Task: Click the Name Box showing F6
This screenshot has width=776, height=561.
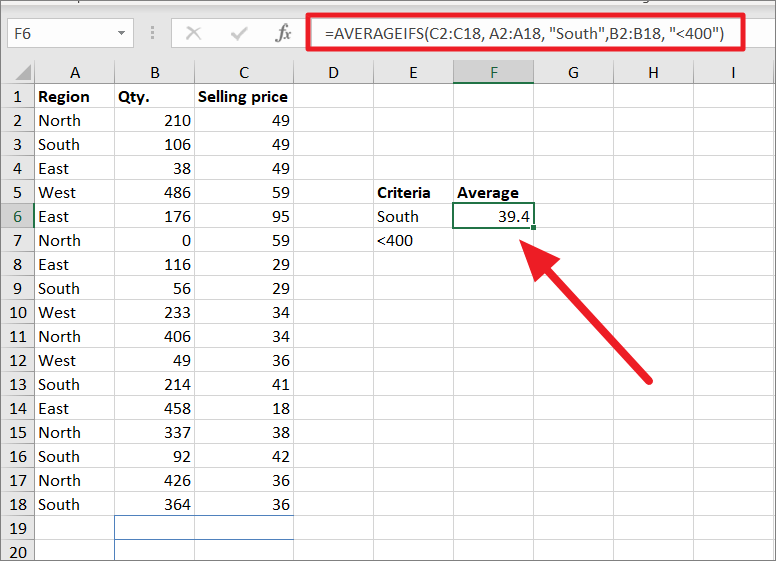Action: click(x=70, y=33)
